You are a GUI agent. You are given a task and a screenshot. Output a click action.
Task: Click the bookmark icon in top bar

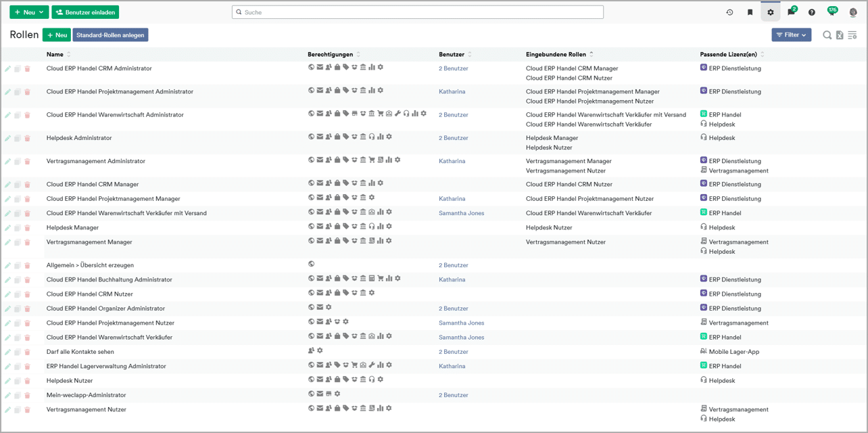coord(750,12)
